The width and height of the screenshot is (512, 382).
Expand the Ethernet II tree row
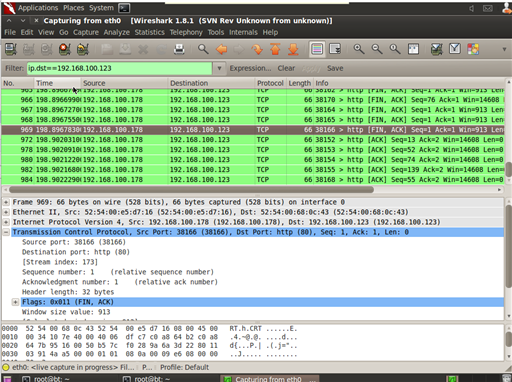pyautogui.click(x=6, y=212)
